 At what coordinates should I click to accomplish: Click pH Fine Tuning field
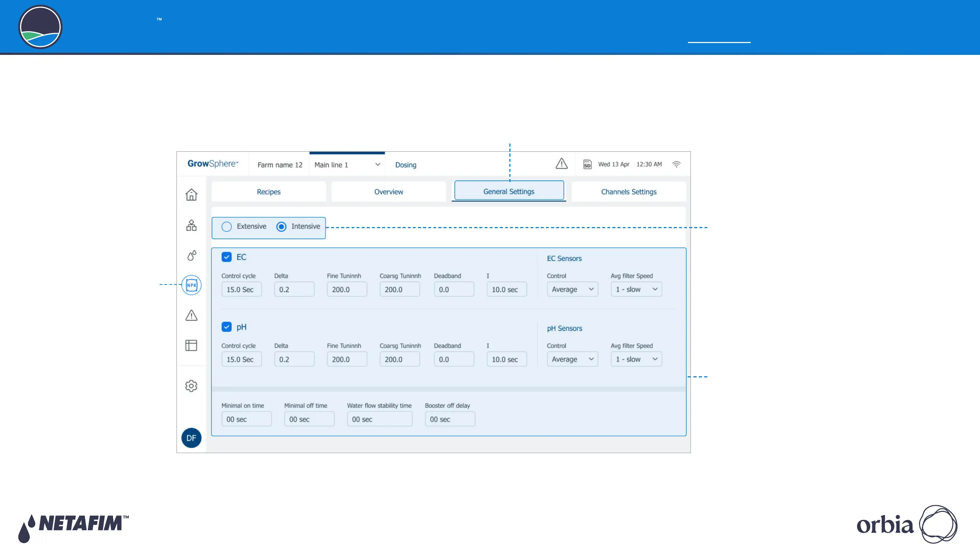(x=347, y=359)
